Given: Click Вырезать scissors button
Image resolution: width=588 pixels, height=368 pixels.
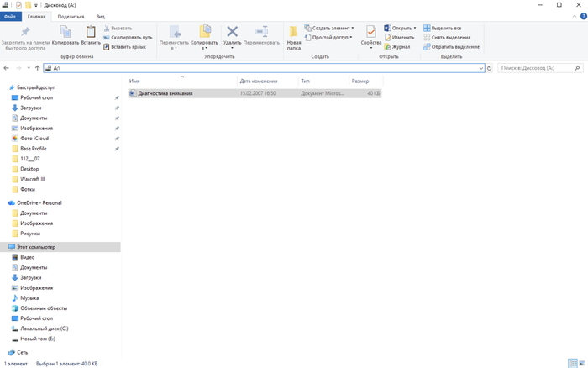Looking at the screenshot, I should (x=118, y=28).
